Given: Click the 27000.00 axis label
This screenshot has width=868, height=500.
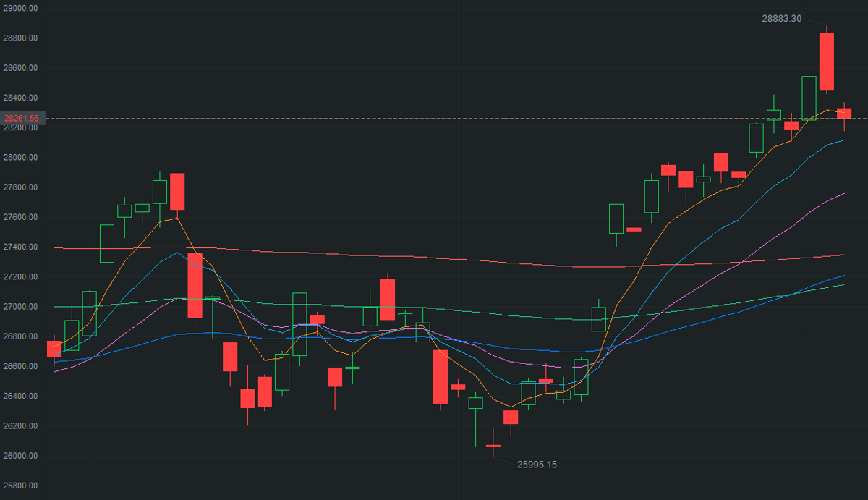Looking at the screenshot, I should (20, 307).
